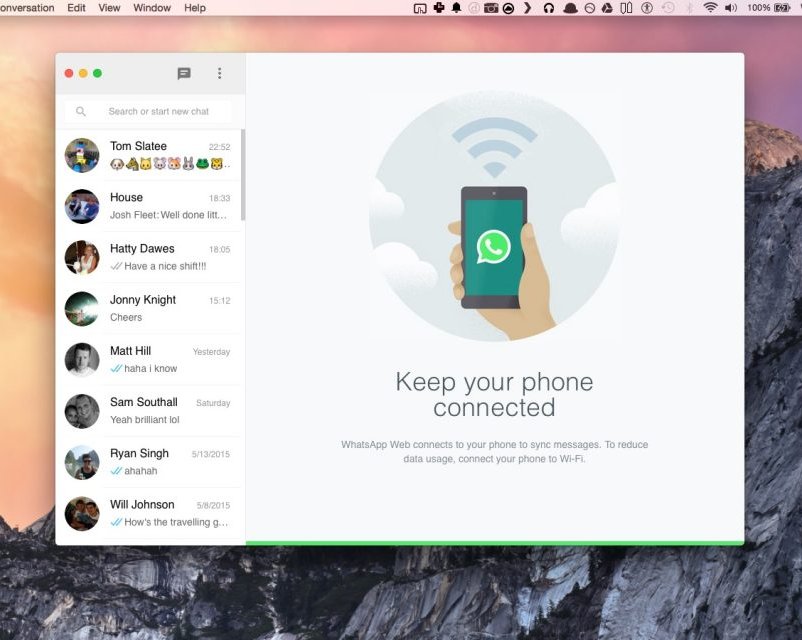This screenshot has width=802, height=640.
Task: Open the notification bell menu bar icon
Action: 456,8
